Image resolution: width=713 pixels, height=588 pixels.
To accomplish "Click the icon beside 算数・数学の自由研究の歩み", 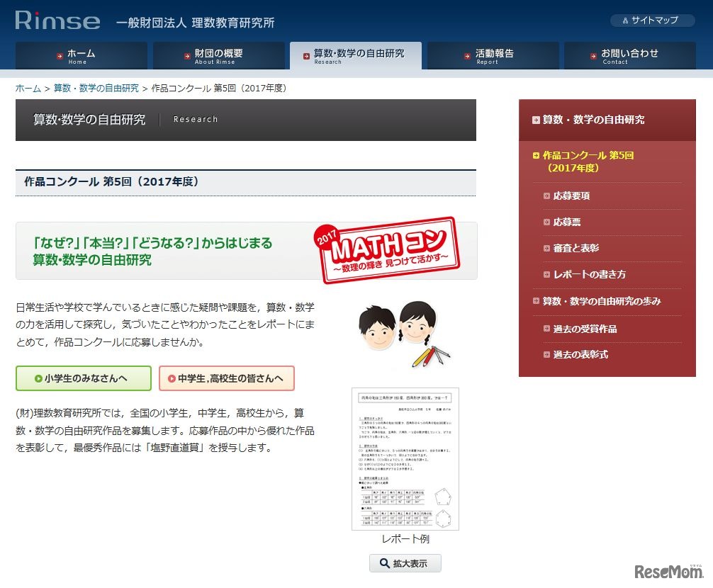I will click(x=536, y=301).
